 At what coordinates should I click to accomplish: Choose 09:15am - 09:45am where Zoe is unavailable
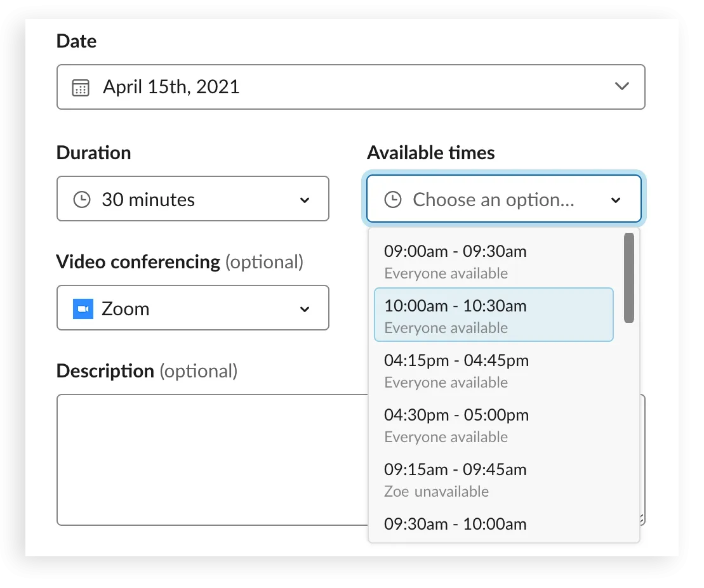click(455, 479)
